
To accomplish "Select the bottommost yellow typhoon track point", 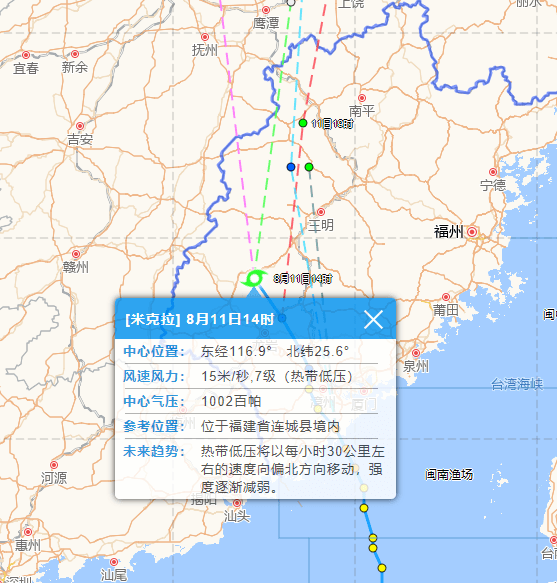I will (x=382, y=568).
